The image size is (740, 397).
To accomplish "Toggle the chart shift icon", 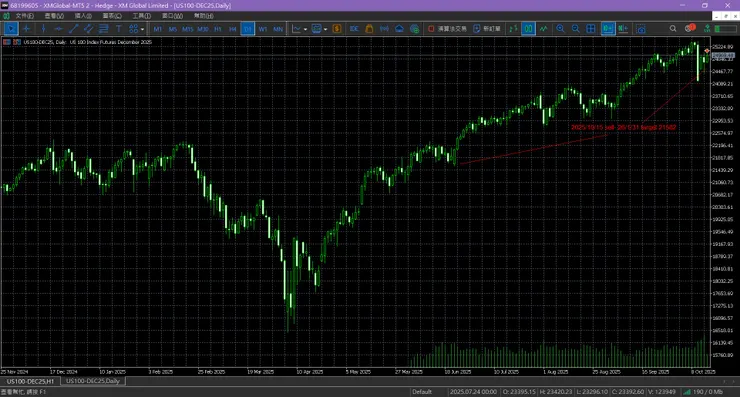I will point(623,29).
